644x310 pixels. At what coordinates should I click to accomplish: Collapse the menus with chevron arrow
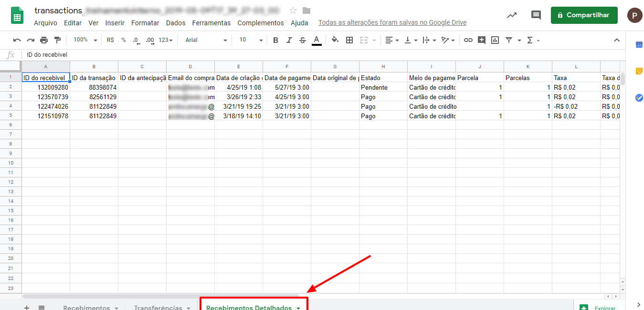[617, 40]
